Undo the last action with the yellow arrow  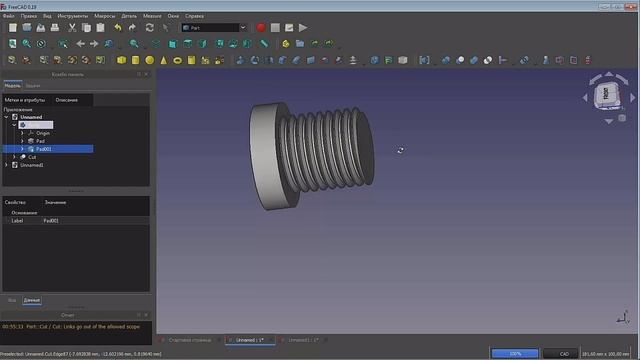118,28
